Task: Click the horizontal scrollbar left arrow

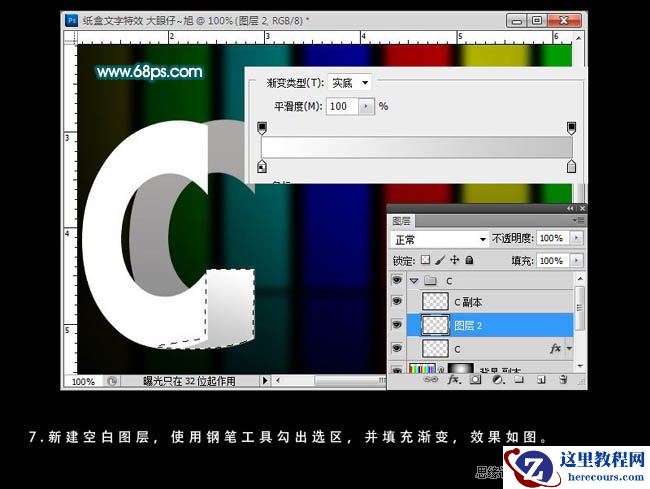Action: point(278,380)
